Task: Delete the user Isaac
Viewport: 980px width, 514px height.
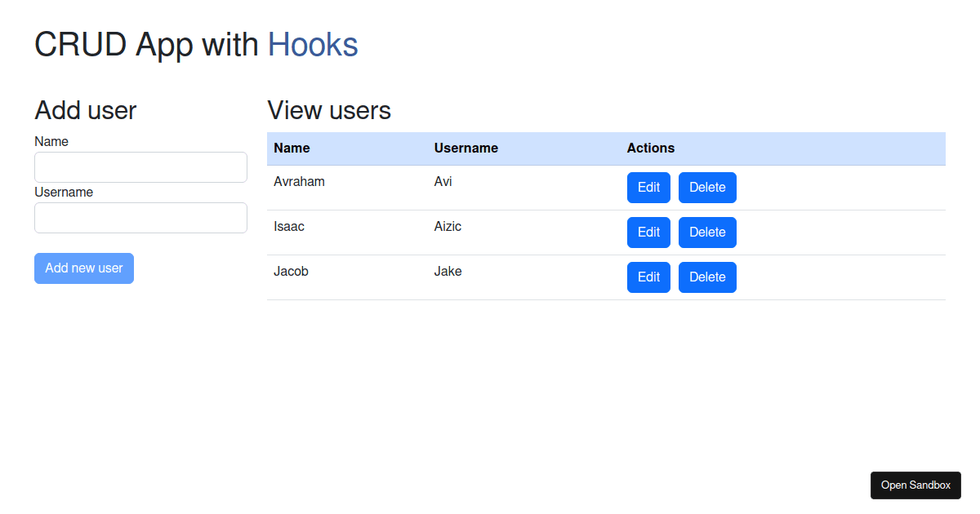Action: (x=707, y=232)
